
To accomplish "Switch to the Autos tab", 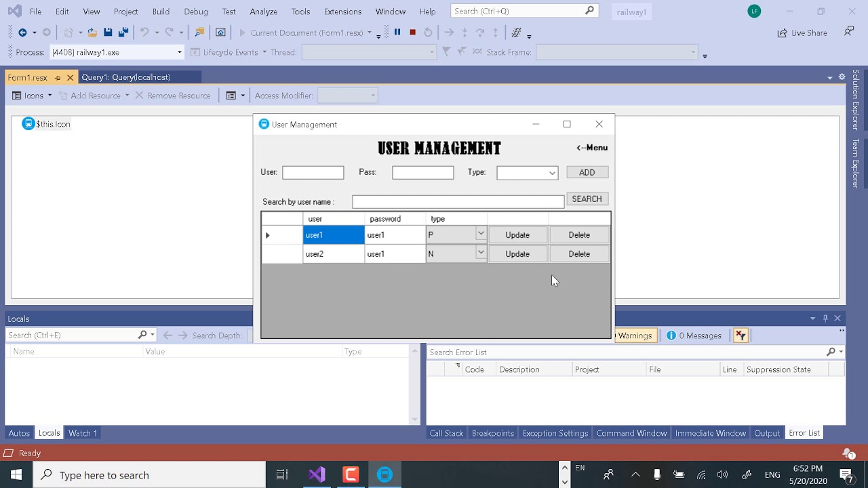I will (19, 433).
